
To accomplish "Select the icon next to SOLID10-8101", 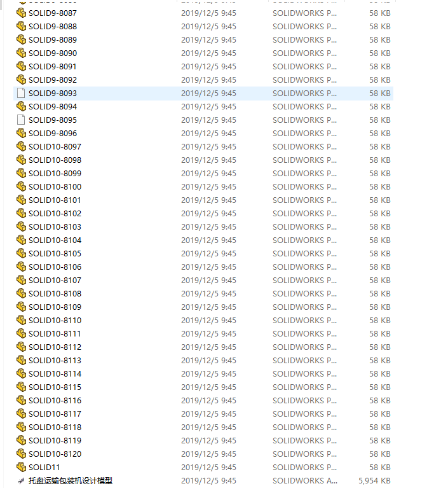I will [21, 200].
